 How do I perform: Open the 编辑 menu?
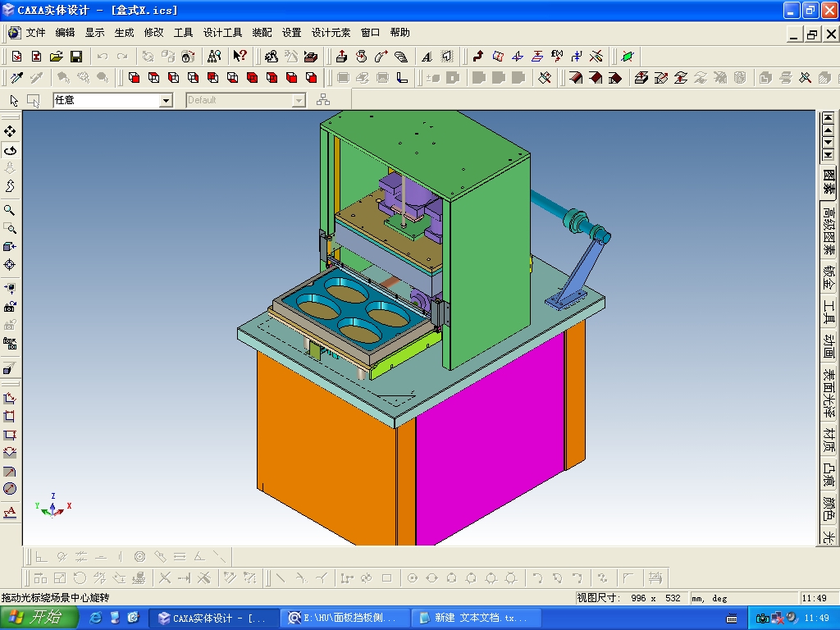click(x=65, y=33)
